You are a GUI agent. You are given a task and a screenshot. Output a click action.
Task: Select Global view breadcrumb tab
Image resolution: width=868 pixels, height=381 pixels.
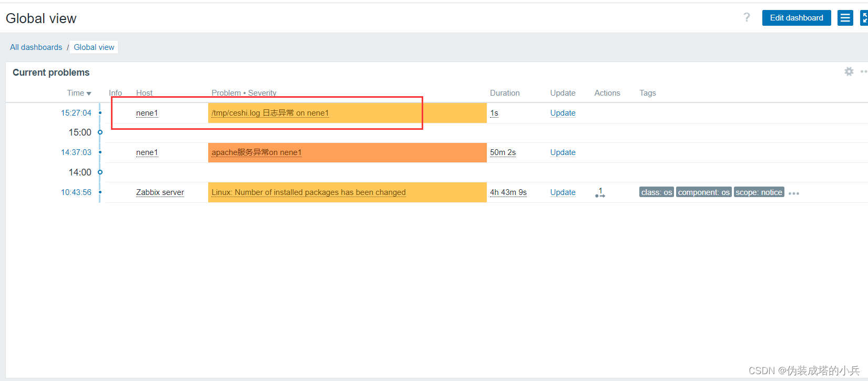(x=94, y=47)
